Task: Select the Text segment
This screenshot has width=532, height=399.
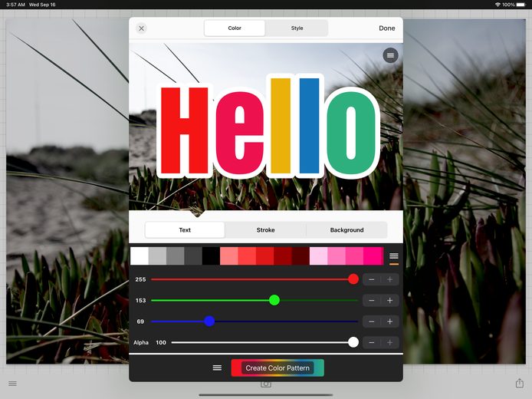Action: pyautogui.click(x=185, y=230)
